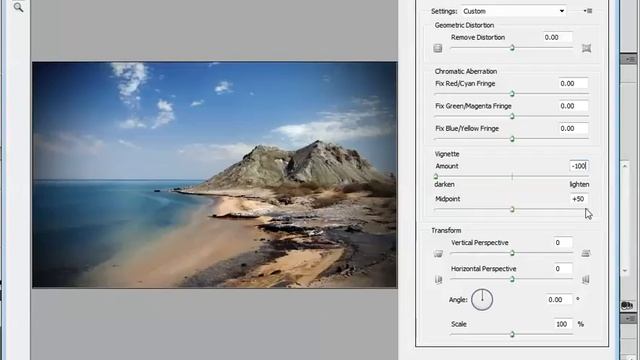Click the "Amount" label under Vignette
The height and width of the screenshot is (360, 640).
click(447, 166)
